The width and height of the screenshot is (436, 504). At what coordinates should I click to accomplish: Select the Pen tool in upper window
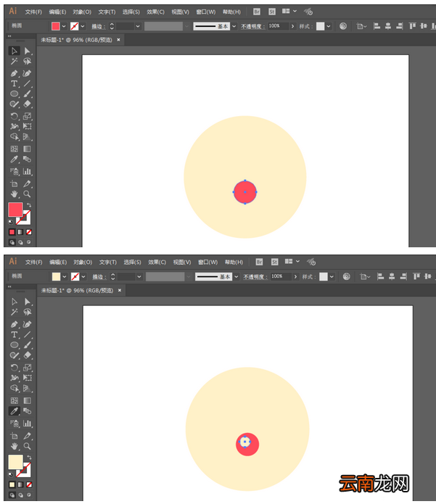tap(15, 73)
